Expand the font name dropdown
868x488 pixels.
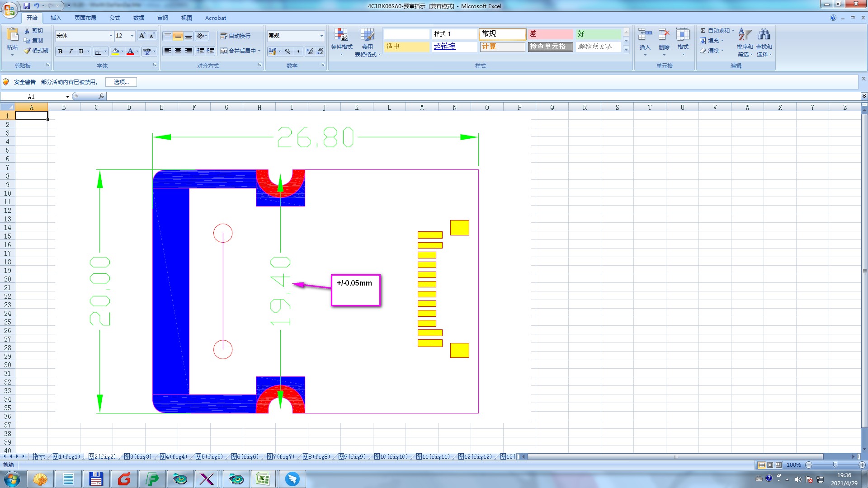click(x=111, y=36)
